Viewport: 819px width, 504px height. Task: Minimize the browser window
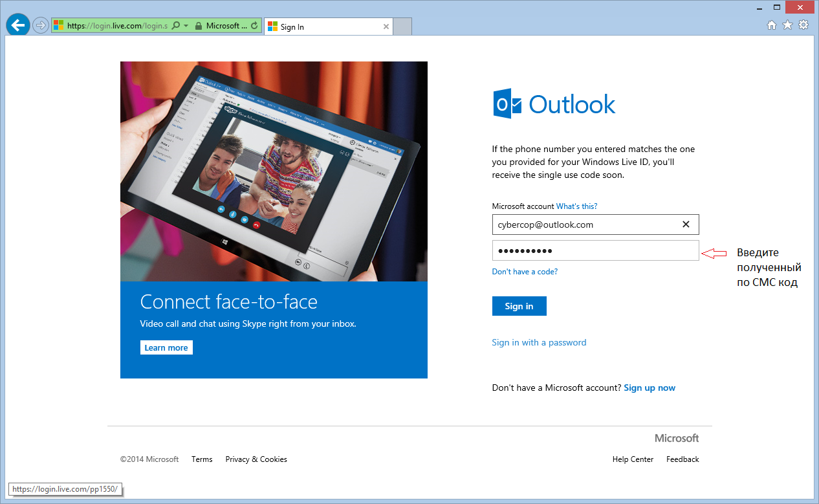click(759, 7)
